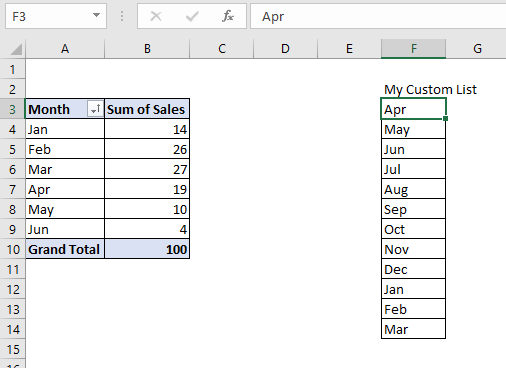The height and width of the screenshot is (368, 506).
Task: Select 'Aug' in the custom list
Action: (x=413, y=189)
